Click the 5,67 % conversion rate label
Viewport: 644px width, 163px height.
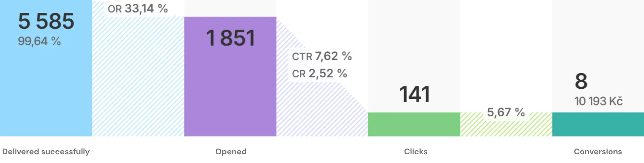pyautogui.click(x=506, y=112)
